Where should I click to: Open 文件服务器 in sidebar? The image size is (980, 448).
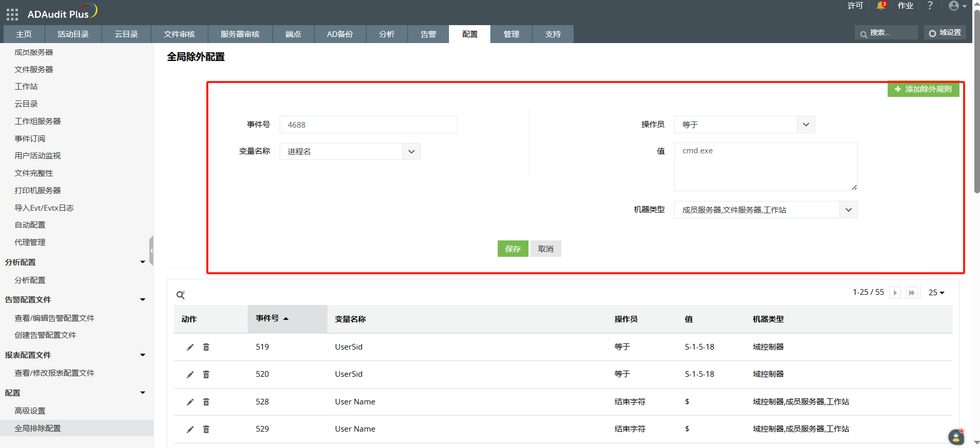coord(33,69)
